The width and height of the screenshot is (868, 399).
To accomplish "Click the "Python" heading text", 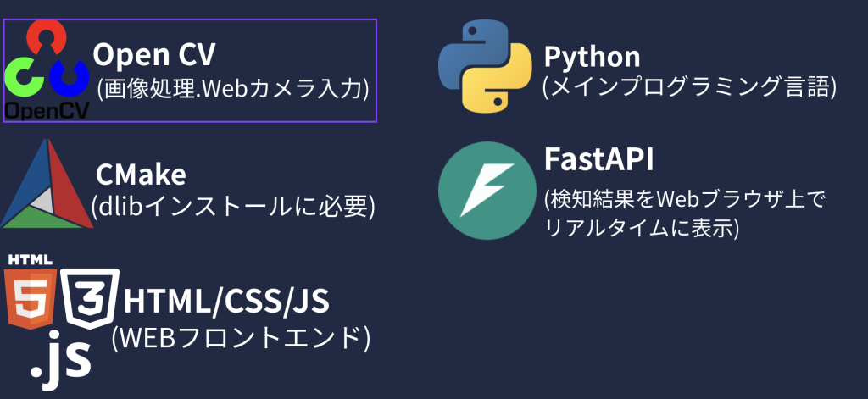I will [x=592, y=57].
